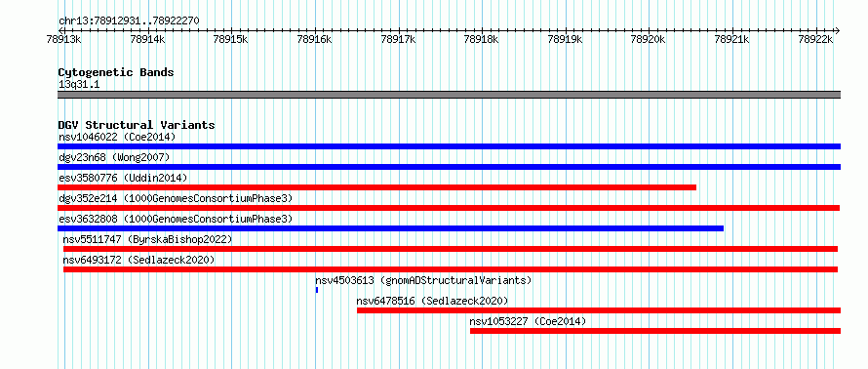Click the 13q31.1 band label
868x369 pixels.
click(x=79, y=85)
